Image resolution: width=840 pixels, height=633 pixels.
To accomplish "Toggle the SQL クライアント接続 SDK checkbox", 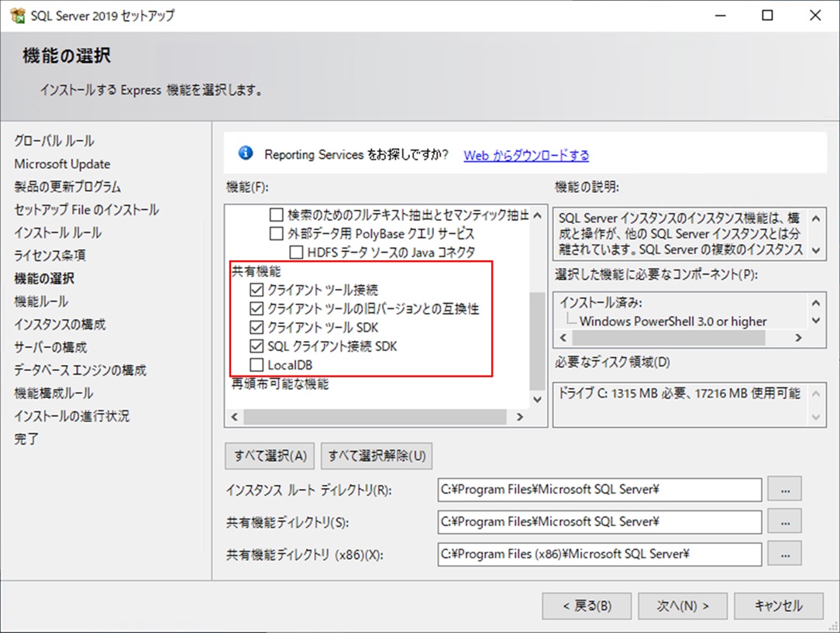I will coord(257,346).
